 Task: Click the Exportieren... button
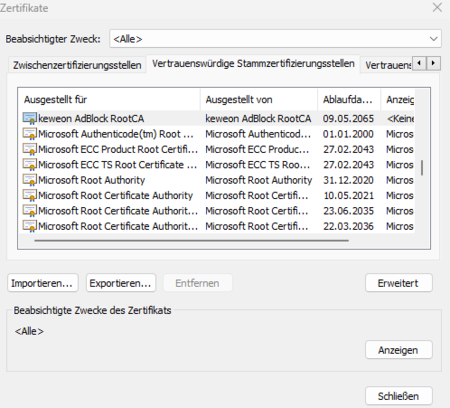click(121, 283)
